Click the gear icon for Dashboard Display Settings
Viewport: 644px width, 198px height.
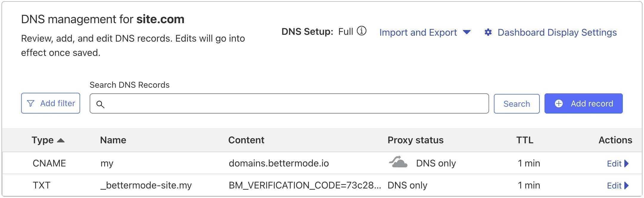pos(488,32)
